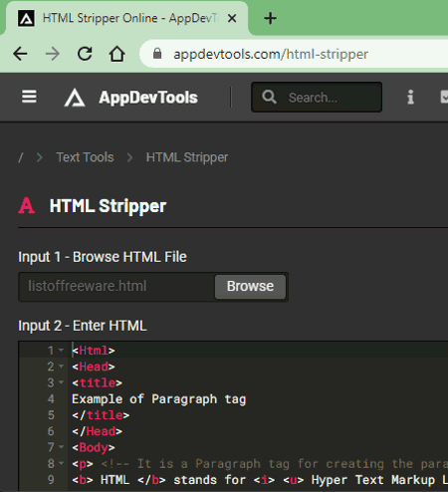
Task: Click the Browse file button
Action: [x=250, y=286]
